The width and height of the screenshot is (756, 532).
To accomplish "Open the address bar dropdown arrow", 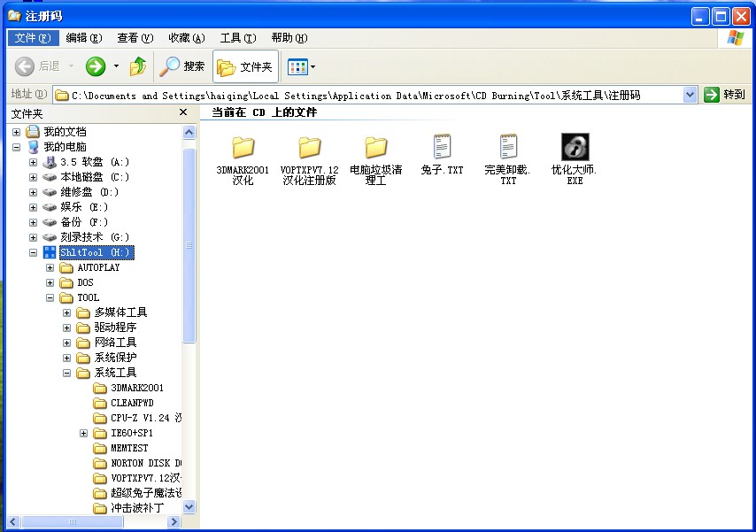I will [690, 95].
